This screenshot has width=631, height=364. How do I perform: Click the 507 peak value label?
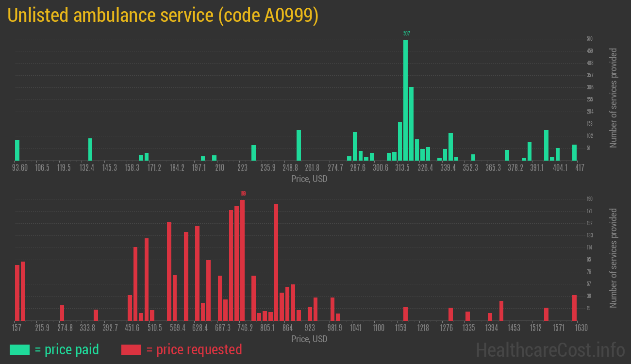point(406,33)
